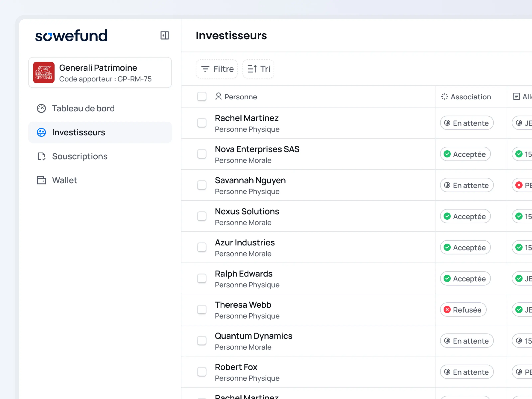Screen dimensions: 532x399
Task: Check the Nexus Solutions checkbox
Action: coord(202,216)
